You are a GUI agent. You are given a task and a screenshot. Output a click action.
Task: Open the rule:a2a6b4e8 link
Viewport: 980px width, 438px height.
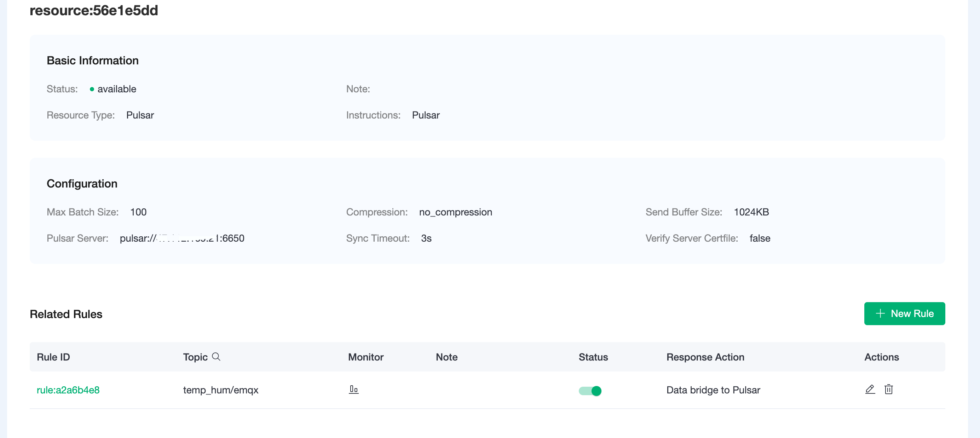point(68,390)
